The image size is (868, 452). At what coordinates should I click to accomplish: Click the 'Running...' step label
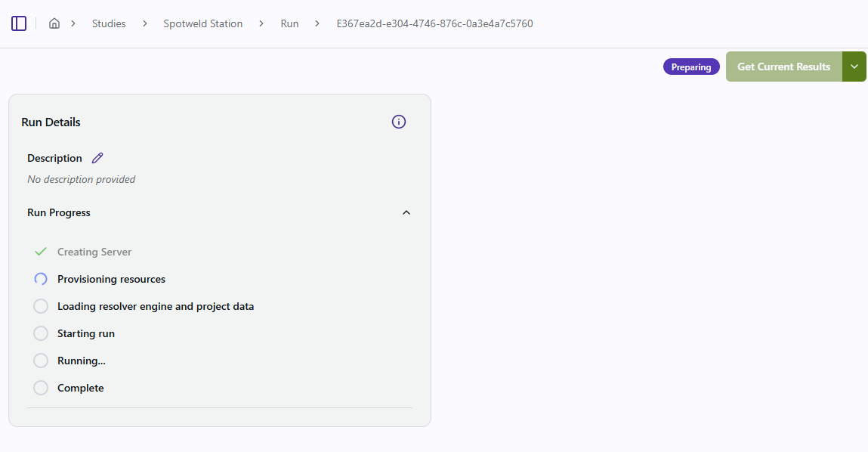point(82,361)
